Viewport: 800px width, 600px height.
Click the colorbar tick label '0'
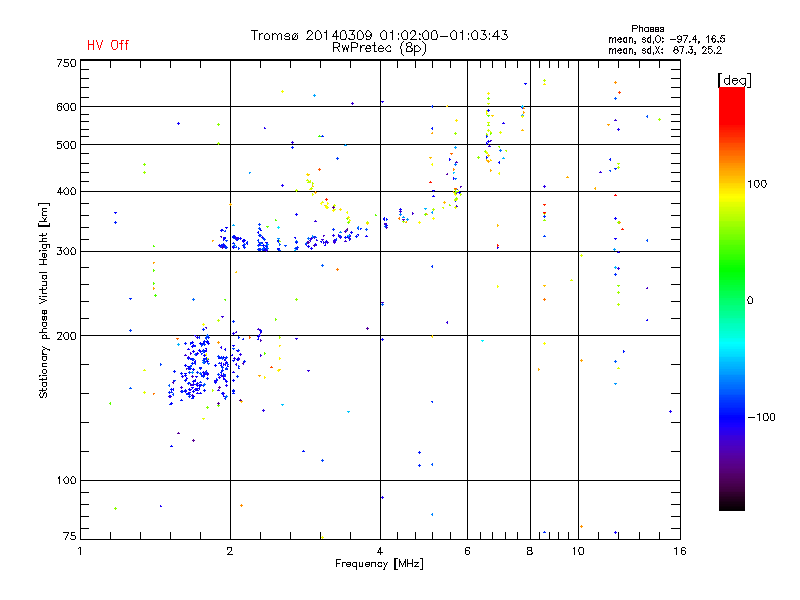(750, 301)
